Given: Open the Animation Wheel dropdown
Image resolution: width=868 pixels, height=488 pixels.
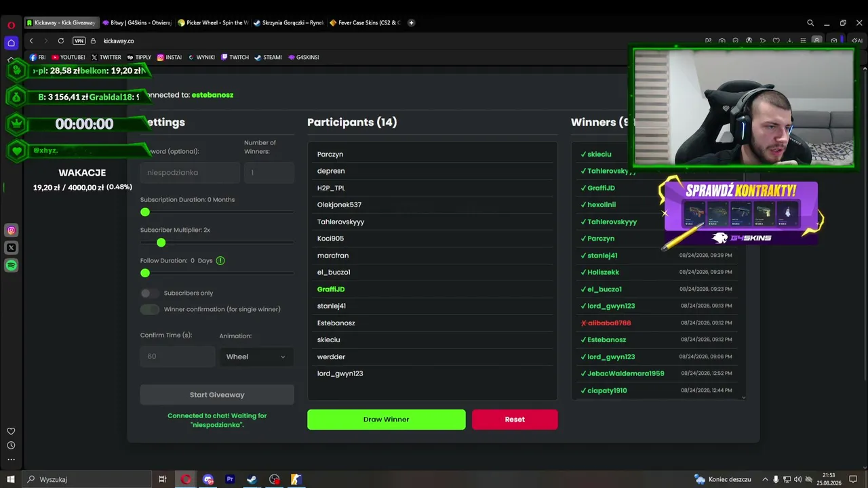Looking at the screenshot, I should pyautogui.click(x=256, y=357).
